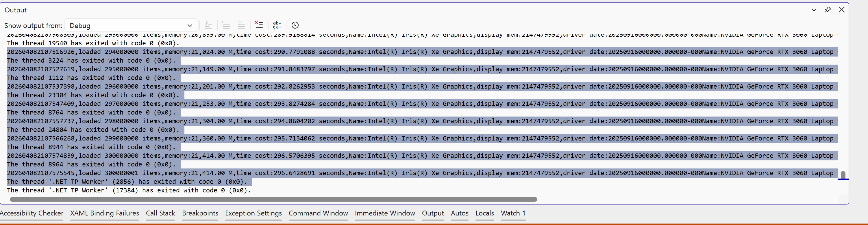Image resolution: width=868 pixels, height=225 pixels.
Task: Toggle the Auto Hide pin icon
Action: 828,10
